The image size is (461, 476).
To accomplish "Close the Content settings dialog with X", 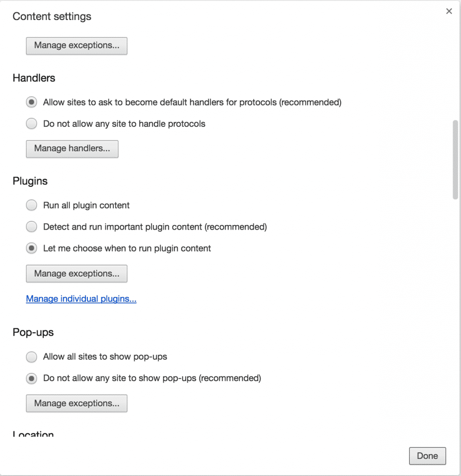I will point(449,11).
